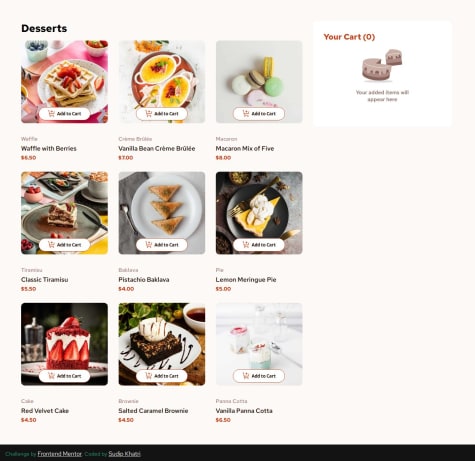The width and height of the screenshot is (475, 461).
Task: Click the Your Cart (0) heading
Action: 349,37
